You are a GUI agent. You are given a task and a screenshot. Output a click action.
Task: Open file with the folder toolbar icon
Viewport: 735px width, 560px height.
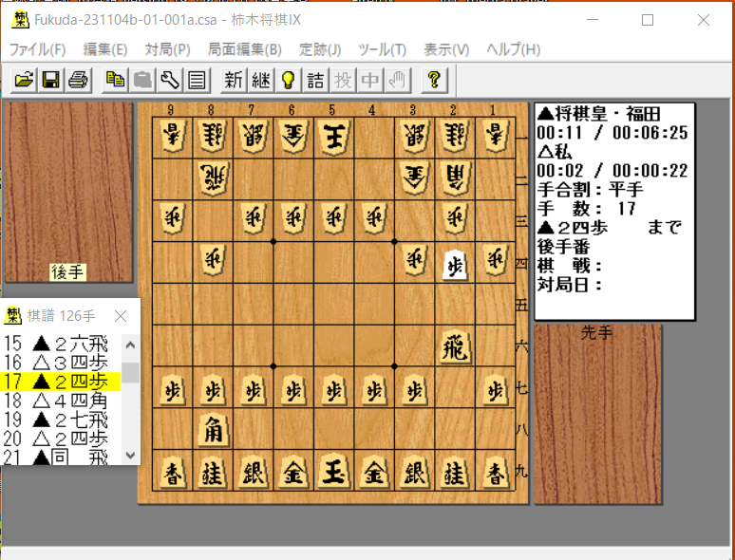click(24, 80)
